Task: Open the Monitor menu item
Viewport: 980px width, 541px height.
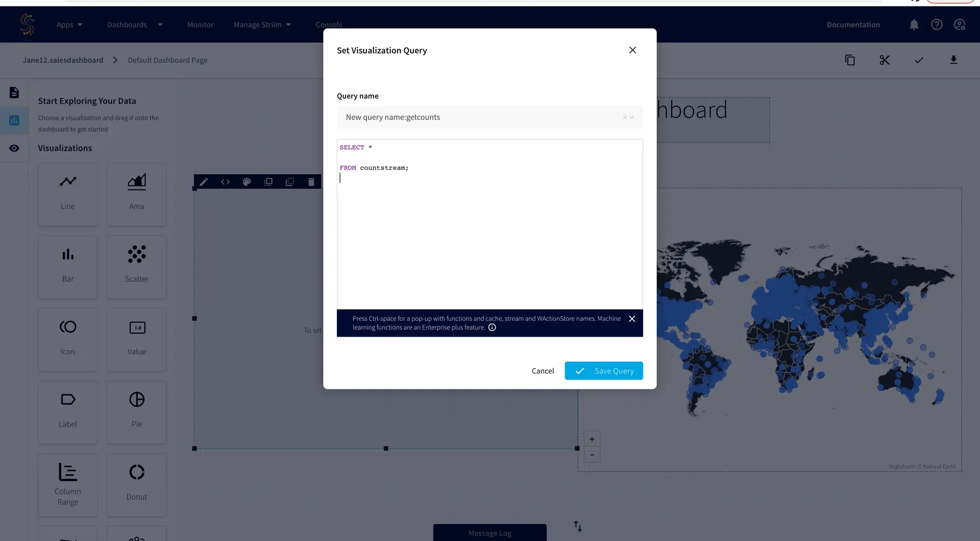Action: pyautogui.click(x=200, y=25)
